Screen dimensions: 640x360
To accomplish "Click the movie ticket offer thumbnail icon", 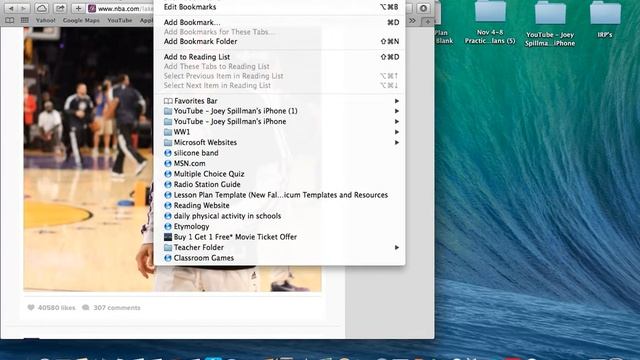I will click(168, 237).
